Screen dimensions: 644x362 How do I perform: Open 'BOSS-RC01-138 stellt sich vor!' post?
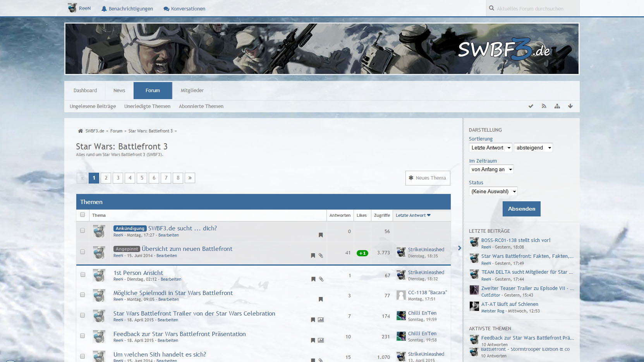coord(516,240)
